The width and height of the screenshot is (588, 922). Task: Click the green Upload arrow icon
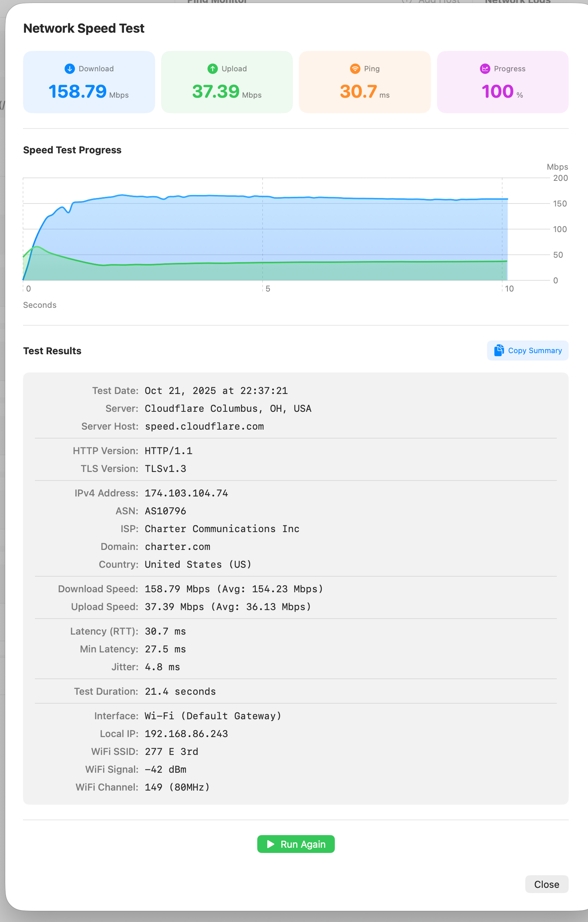click(x=212, y=69)
